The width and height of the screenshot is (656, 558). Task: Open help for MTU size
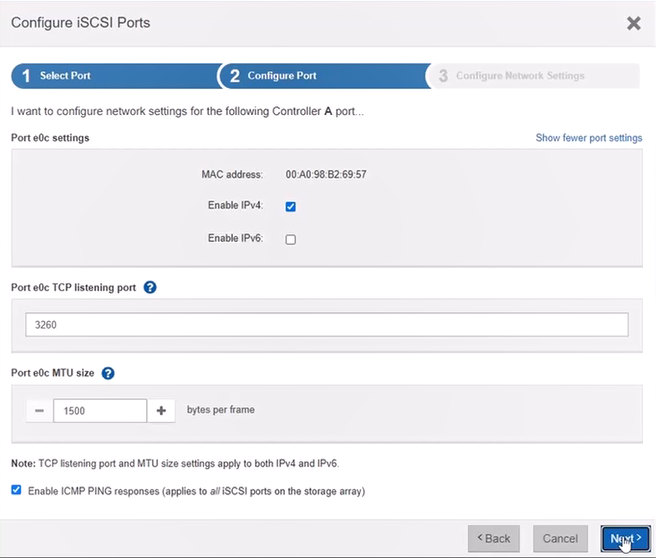(108, 373)
